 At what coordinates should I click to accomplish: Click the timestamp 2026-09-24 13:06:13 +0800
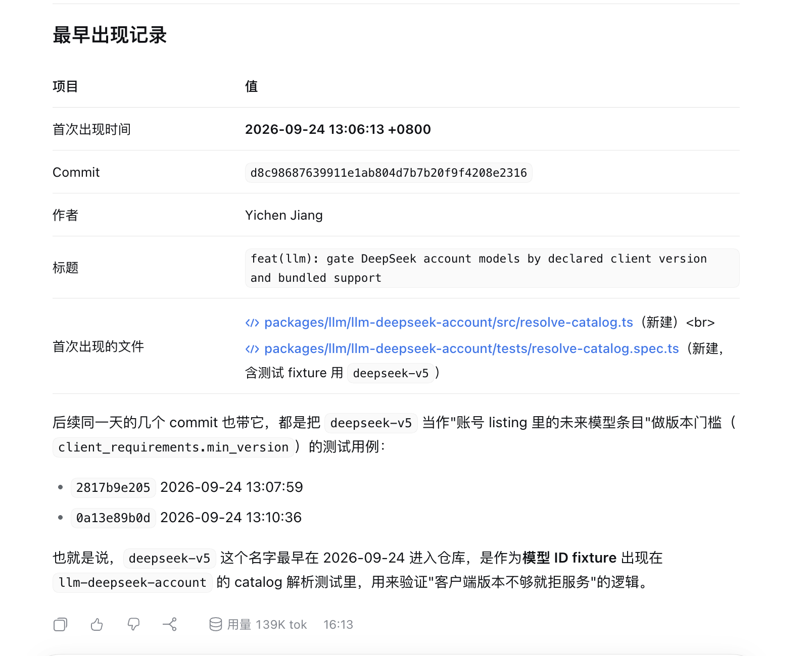[338, 129]
